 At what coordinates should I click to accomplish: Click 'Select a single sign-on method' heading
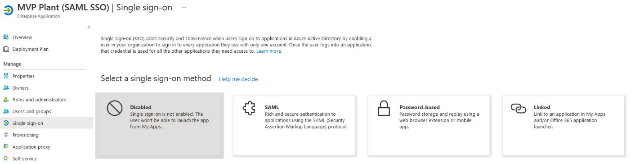pos(156,78)
